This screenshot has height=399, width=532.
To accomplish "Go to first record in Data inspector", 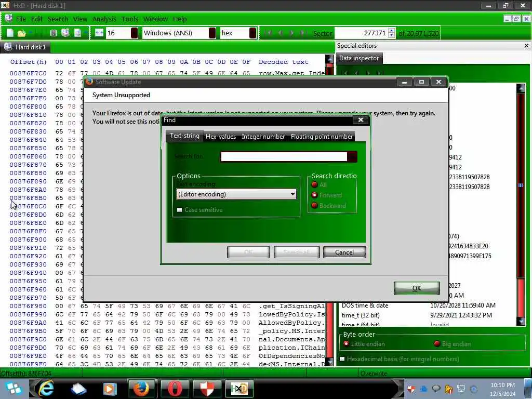I will (345, 73).
